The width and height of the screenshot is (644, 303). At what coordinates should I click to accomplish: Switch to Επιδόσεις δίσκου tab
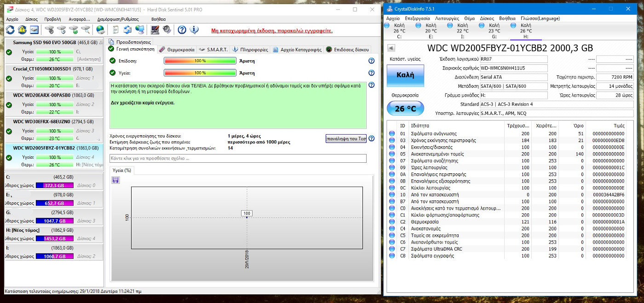(x=348, y=49)
